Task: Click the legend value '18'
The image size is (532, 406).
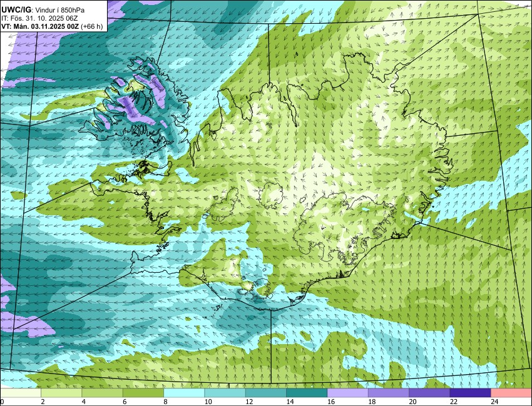Action: 372,402
